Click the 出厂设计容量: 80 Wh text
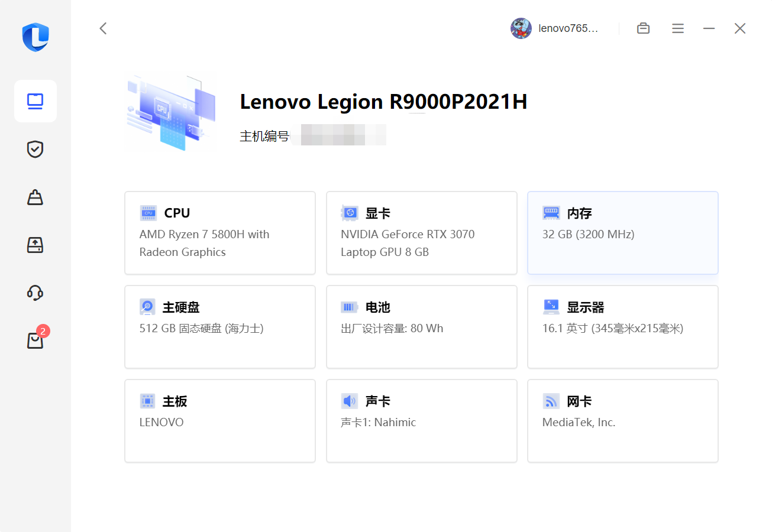772x532 pixels. (x=392, y=328)
